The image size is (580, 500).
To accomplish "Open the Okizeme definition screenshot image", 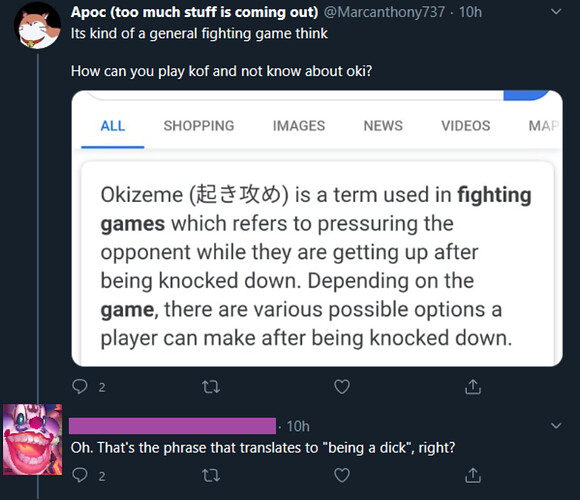I will point(317,229).
